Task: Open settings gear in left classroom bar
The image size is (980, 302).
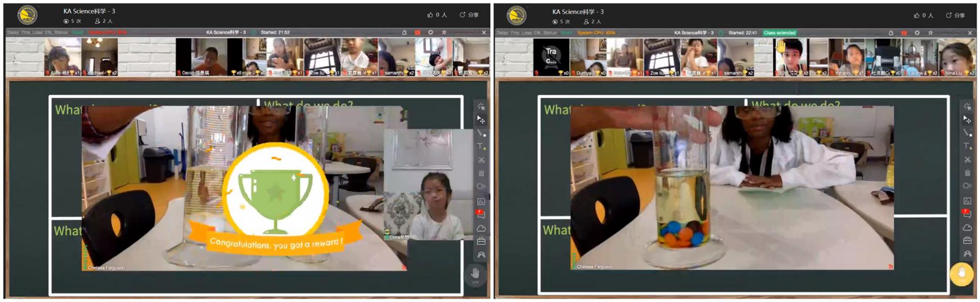Action: pyautogui.click(x=431, y=32)
